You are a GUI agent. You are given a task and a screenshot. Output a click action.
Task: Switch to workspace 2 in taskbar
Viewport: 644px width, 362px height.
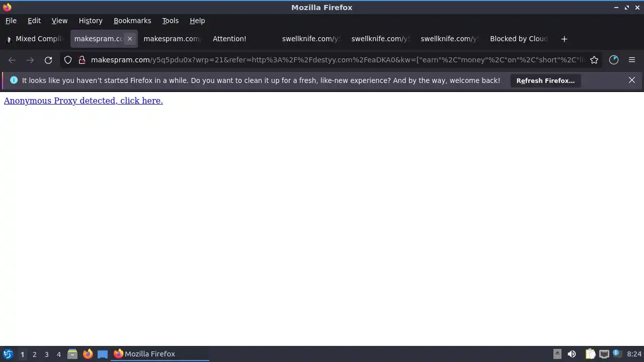(x=34, y=354)
